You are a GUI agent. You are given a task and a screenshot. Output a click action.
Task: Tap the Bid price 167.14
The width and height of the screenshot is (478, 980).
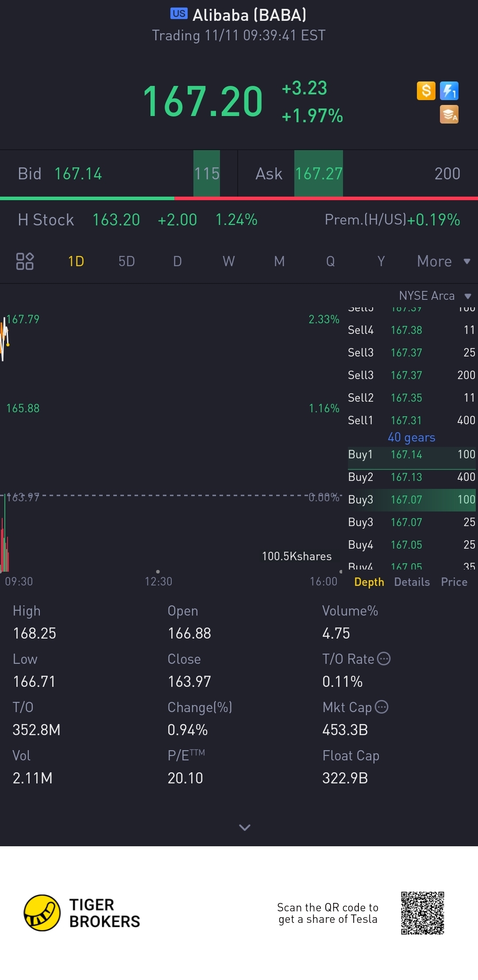point(78,174)
